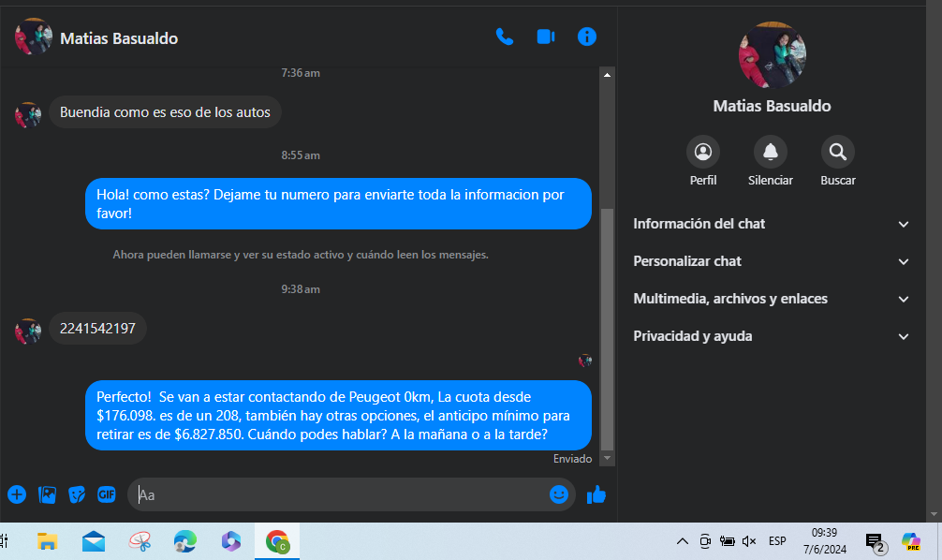
Task: Open notification center with 2 alerts
Action: (876, 542)
